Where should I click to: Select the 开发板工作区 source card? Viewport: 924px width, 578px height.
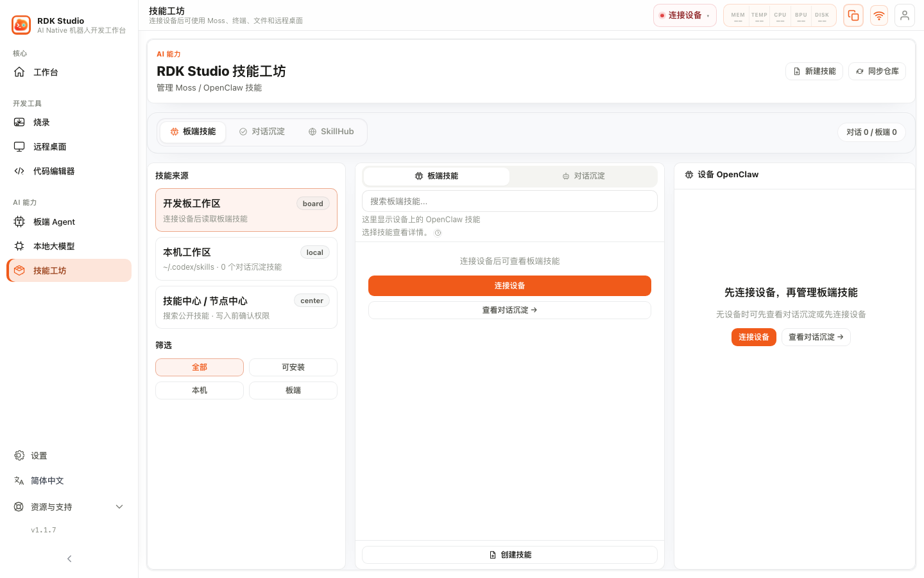246,210
